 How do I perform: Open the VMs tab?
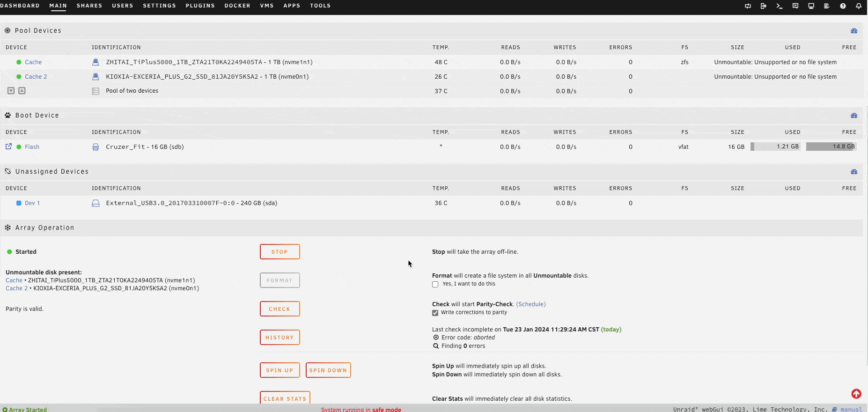pos(267,6)
